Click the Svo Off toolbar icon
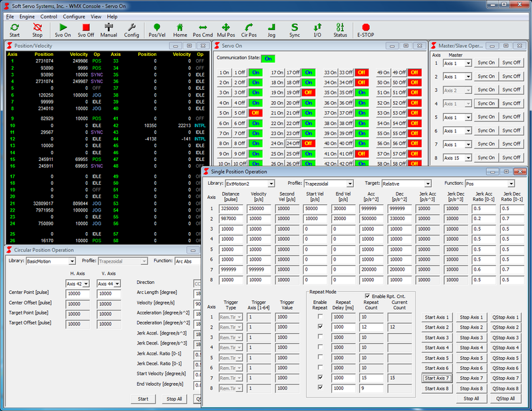This screenshot has width=532, height=411. (86, 30)
